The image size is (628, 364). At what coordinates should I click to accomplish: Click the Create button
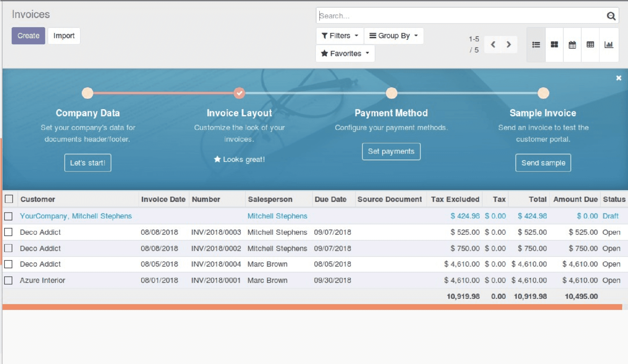point(28,35)
